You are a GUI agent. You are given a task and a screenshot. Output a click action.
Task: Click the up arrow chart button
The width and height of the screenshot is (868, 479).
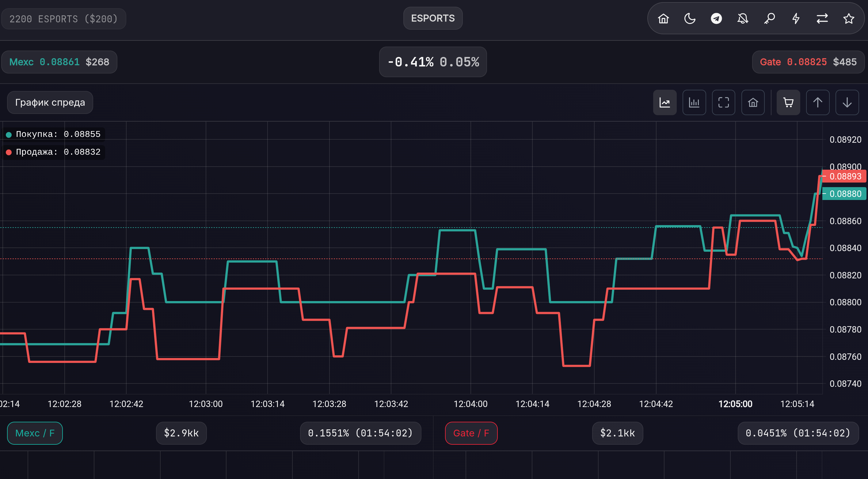pos(817,102)
